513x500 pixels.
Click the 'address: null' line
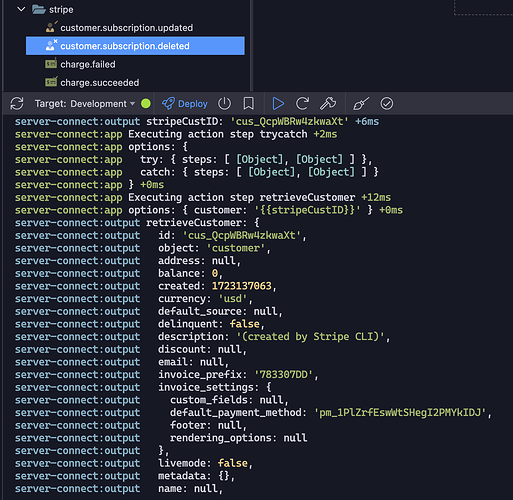(x=128, y=261)
